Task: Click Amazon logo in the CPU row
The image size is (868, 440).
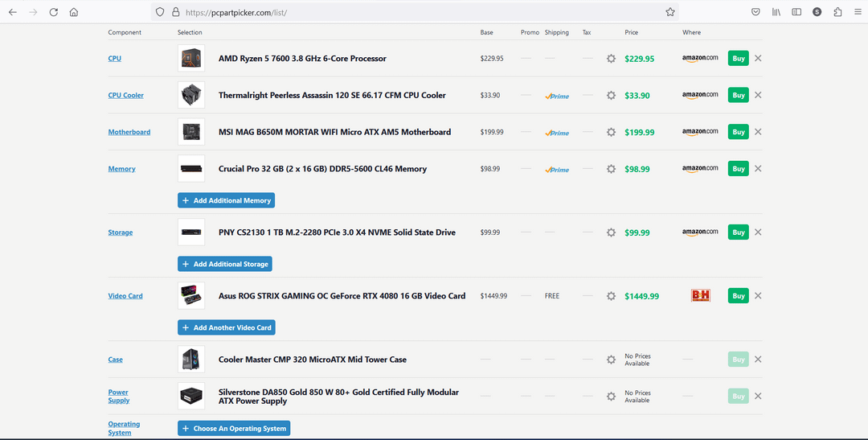Action: (700, 58)
